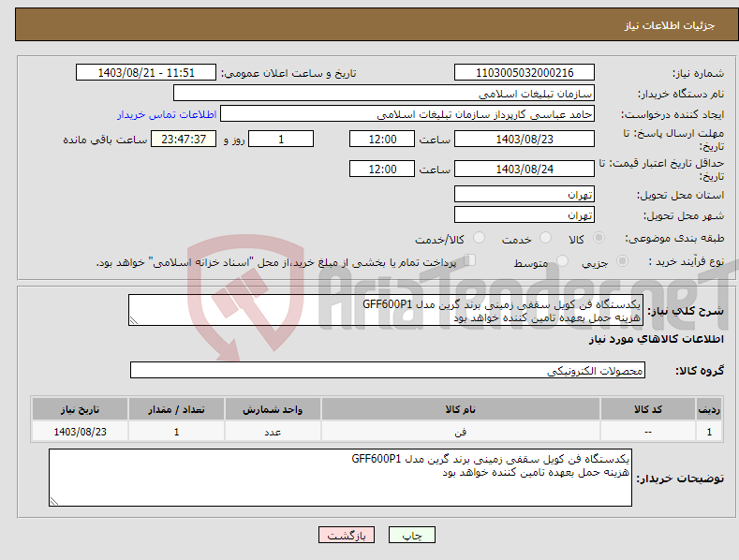739x560 pixels.
Task: Open اطلاعات تماس خریدار link
Action: (167, 114)
